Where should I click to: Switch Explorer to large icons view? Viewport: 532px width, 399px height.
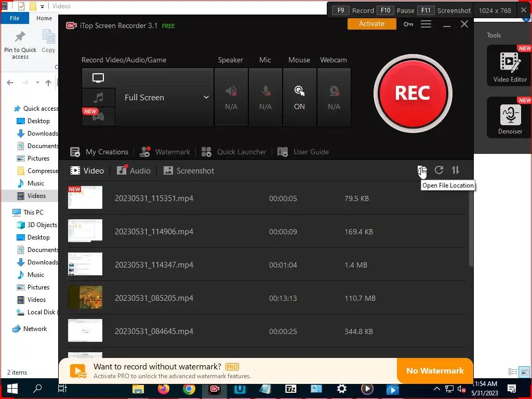point(525,372)
